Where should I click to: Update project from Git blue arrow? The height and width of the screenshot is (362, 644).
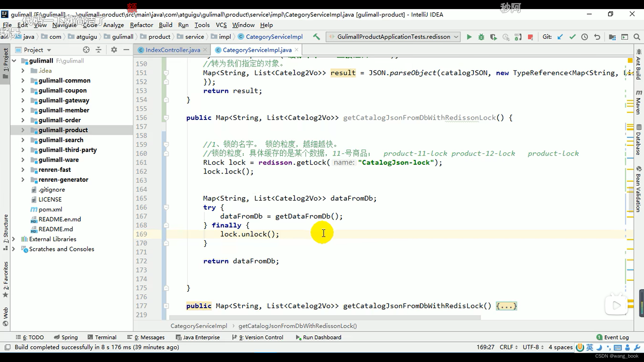click(x=560, y=37)
